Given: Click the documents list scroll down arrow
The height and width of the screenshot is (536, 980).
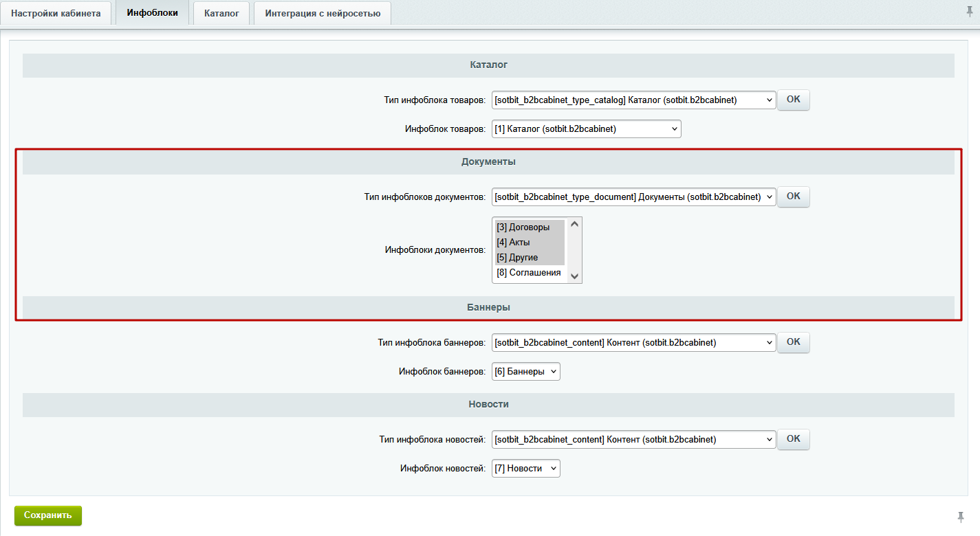Looking at the screenshot, I should [575, 276].
